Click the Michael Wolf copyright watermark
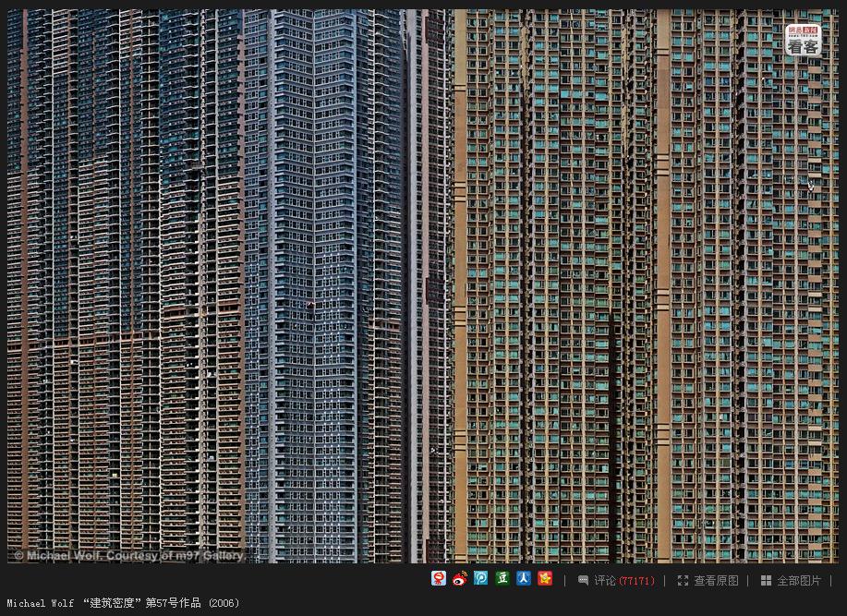 click(x=128, y=556)
